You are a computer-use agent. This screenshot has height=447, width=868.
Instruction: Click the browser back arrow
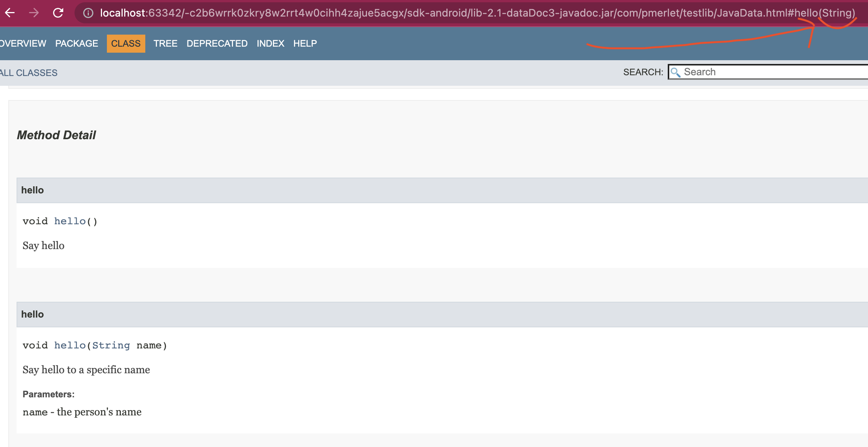(x=10, y=12)
